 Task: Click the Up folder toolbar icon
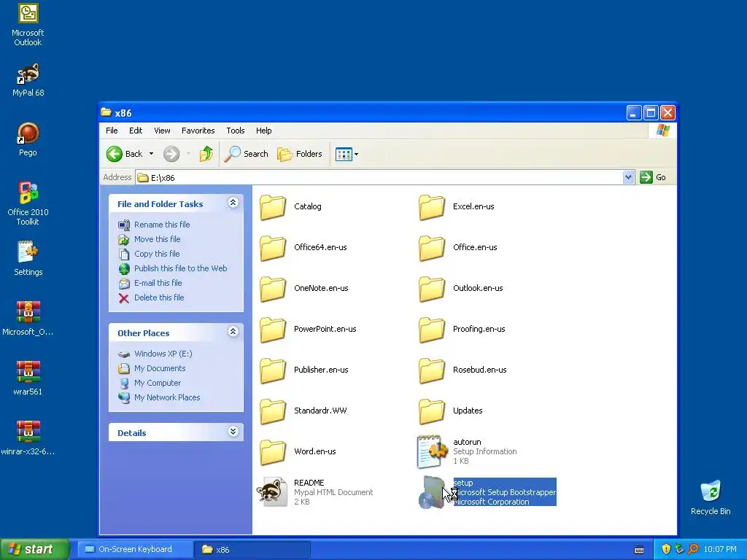tap(206, 154)
